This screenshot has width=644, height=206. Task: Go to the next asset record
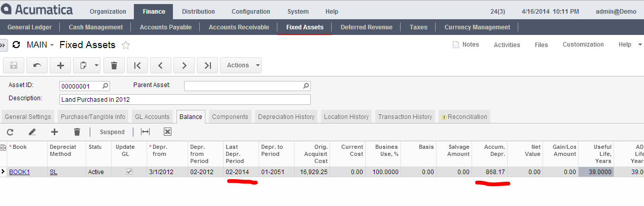click(x=184, y=65)
